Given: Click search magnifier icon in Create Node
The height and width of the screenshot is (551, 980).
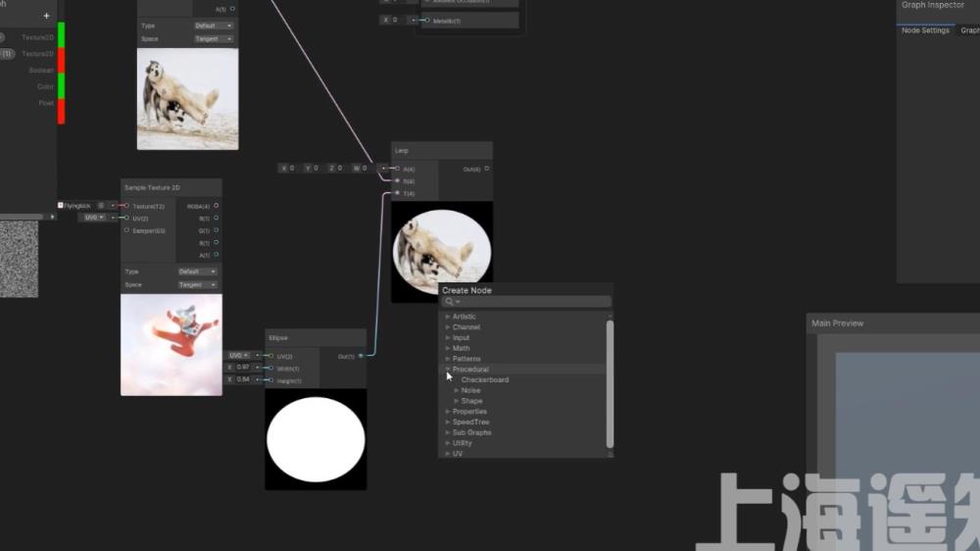Looking at the screenshot, I should pyautogui.click(x=450, y=301).
